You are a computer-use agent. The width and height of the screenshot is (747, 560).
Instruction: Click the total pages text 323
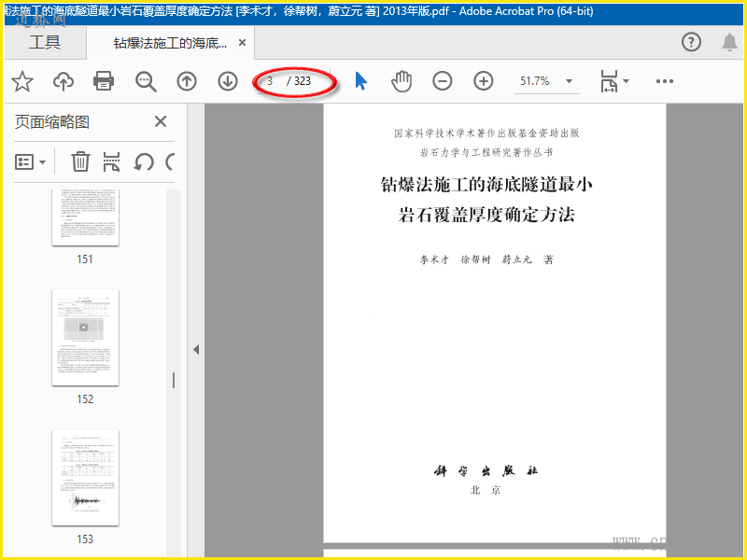[x=302, y=81]
